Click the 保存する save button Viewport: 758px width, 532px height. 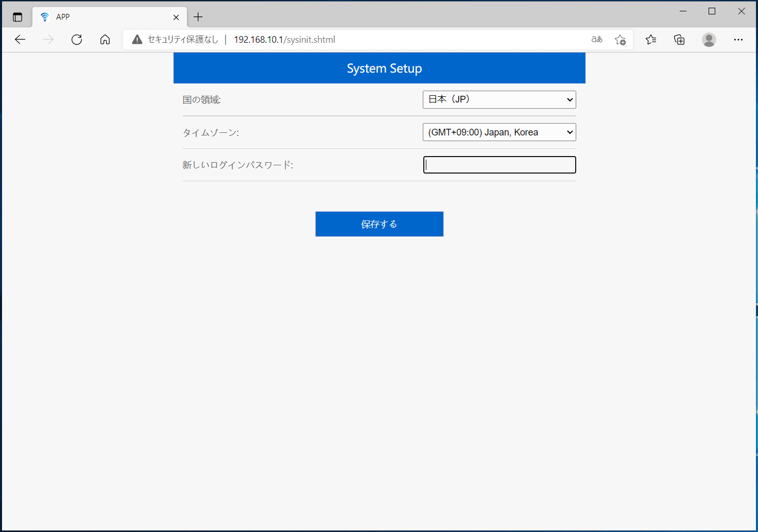380,224
